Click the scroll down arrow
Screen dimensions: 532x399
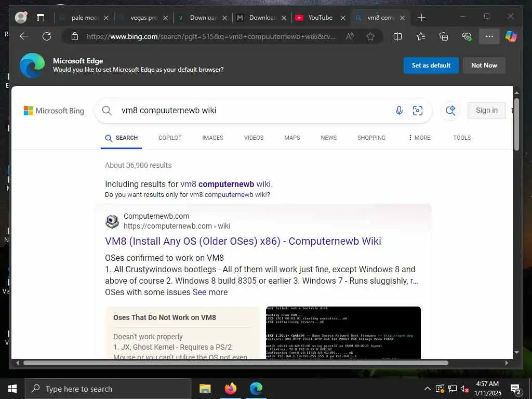[x=516, y=352]
